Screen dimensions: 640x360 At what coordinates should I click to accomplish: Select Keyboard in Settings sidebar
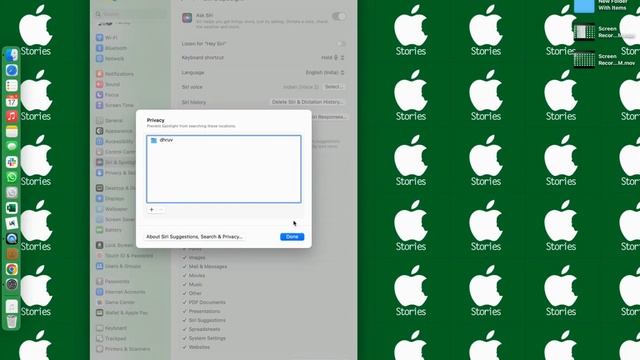[111, 328]
